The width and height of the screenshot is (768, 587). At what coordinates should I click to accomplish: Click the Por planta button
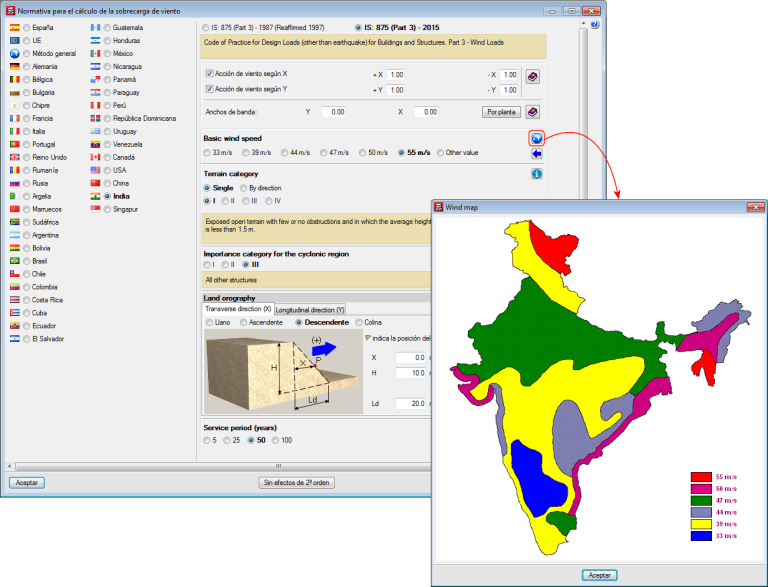tap(502, 112)
